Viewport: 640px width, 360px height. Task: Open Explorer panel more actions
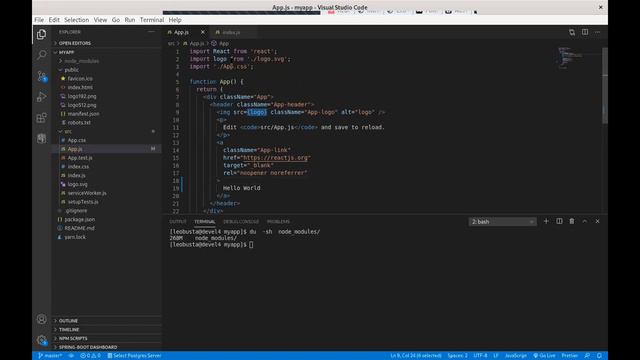[x=151, y=32]
